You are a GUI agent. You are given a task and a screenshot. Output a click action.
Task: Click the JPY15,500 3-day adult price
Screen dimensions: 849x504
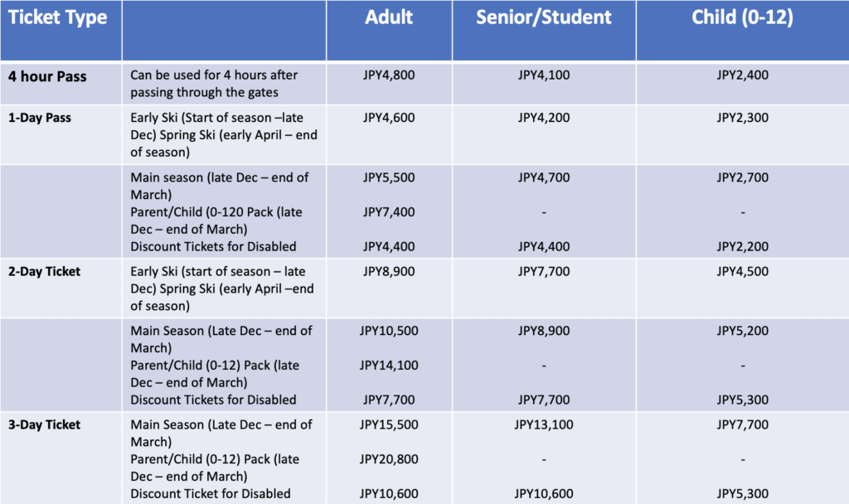(x=389, y=424)
